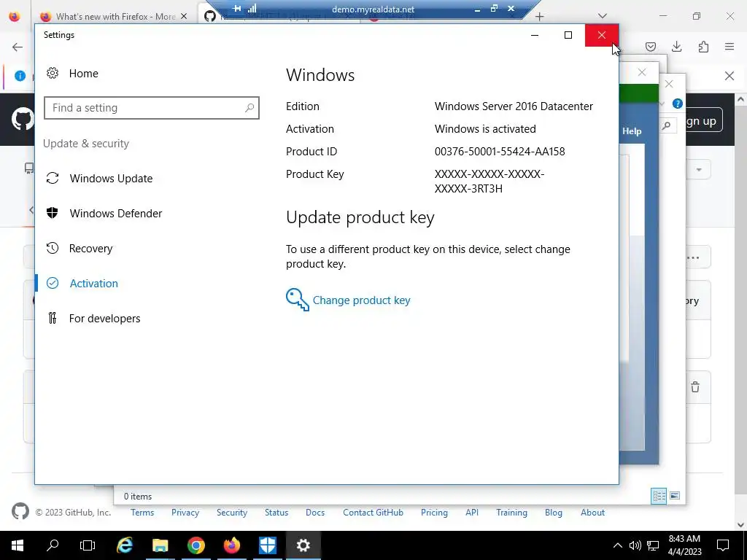Viewport: 747px width, 560px height.
Task: List all Firefox tabs dropdown
Action: coord(603,16)
